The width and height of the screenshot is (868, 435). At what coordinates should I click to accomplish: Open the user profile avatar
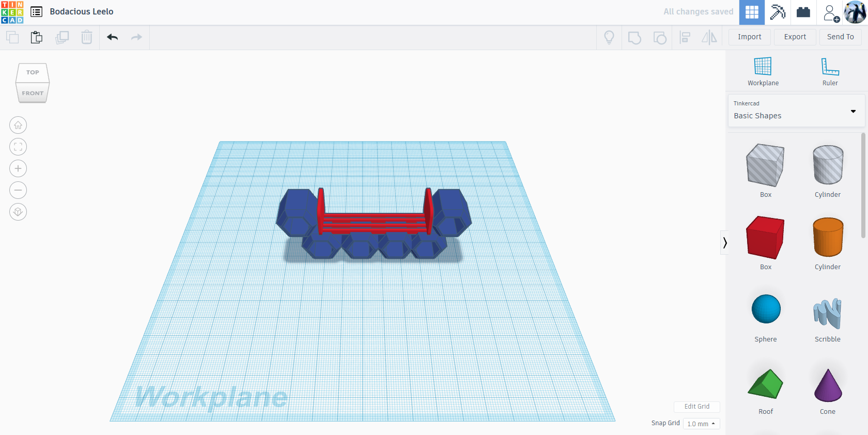[x=855, y=12]
